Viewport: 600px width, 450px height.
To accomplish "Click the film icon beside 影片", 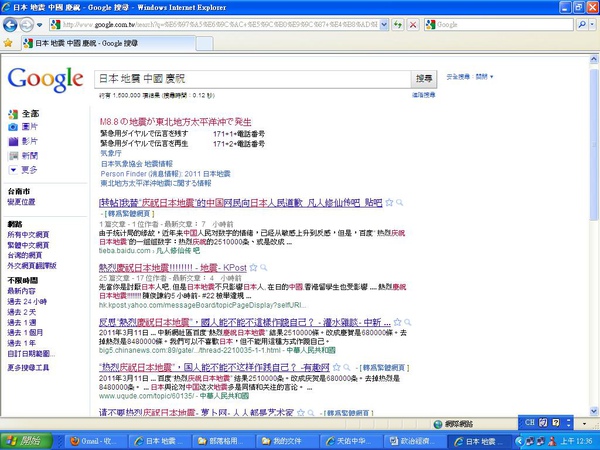I will [13, 142].
